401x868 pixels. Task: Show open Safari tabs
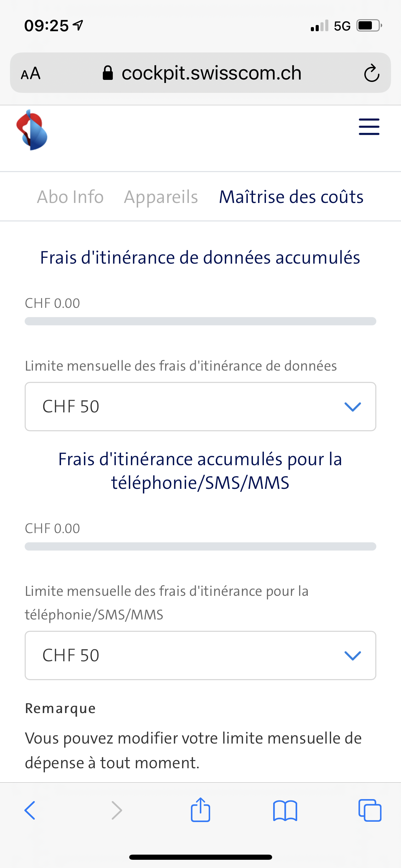[369, 810]
